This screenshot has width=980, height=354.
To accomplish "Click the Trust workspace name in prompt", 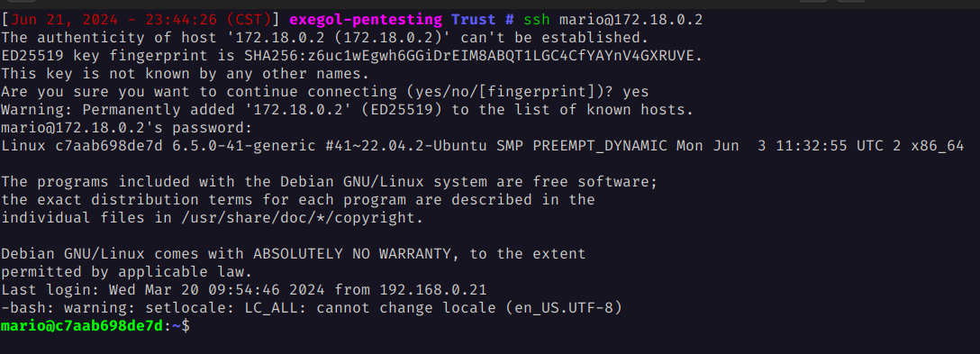I will tap(475, 20).
